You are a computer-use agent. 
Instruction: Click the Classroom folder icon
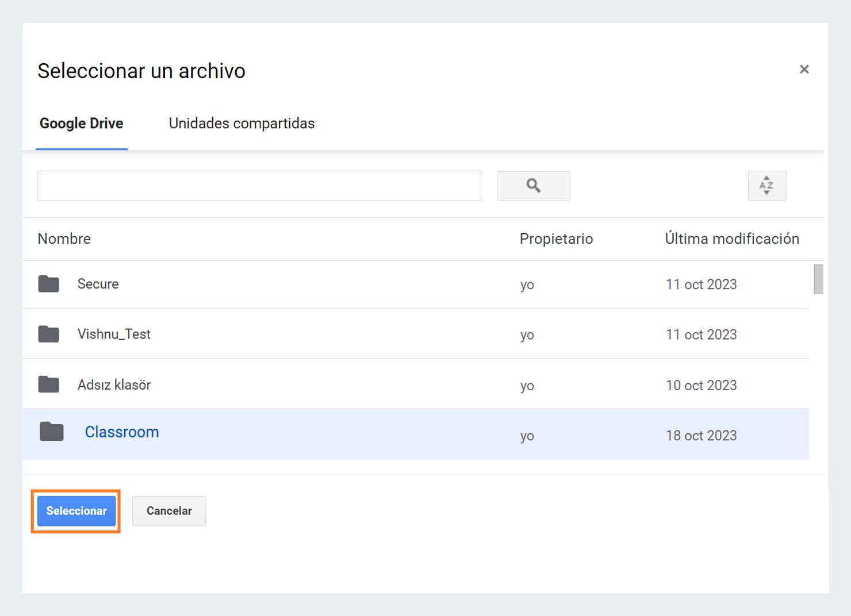[x=52, y=432]
